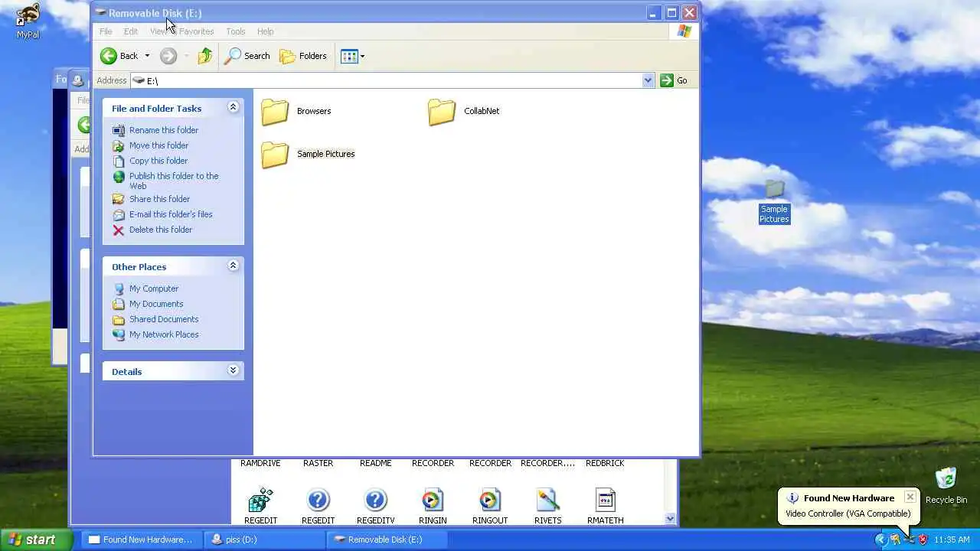The height and width of the screenshot is (551, 980).
Task: Select Sample Pictures folder on desktop
Action: 774,189
